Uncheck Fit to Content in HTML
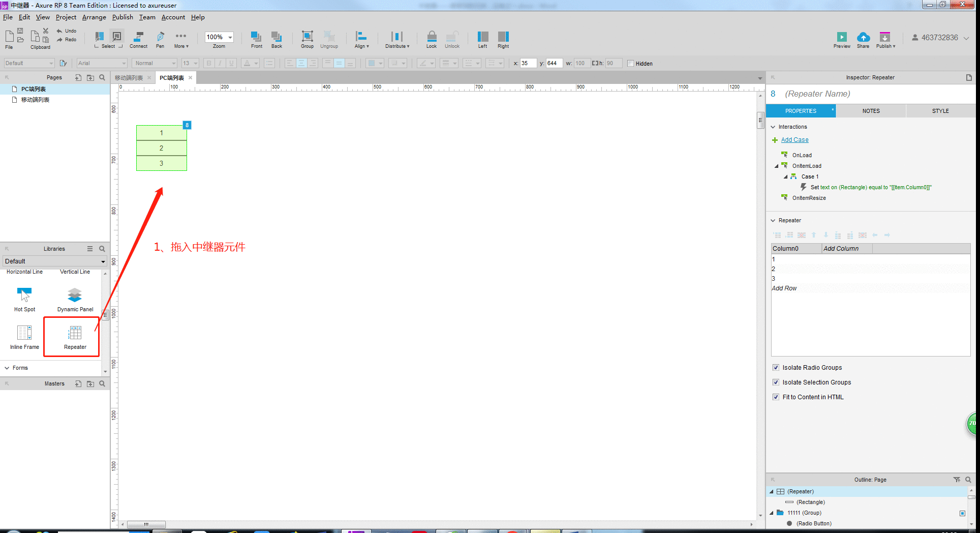This screenshot has height=533, width=980. [776, 397]
